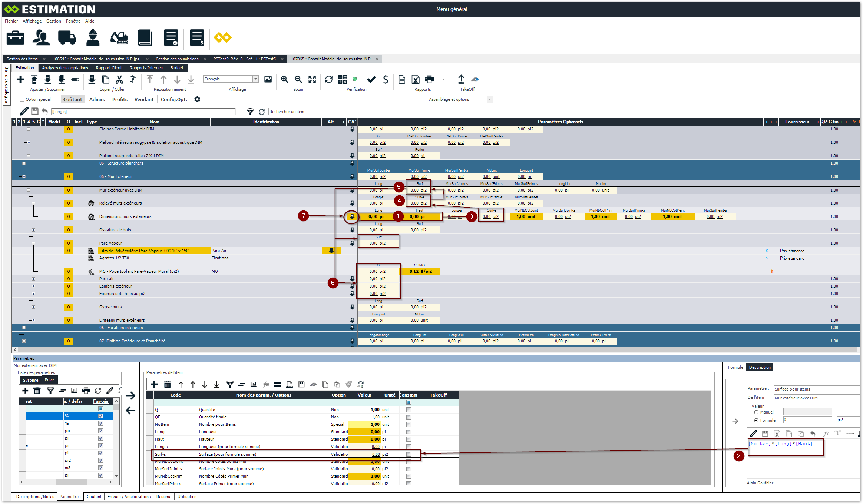Click the dollar sign verification icon

(x=386, y=79)
